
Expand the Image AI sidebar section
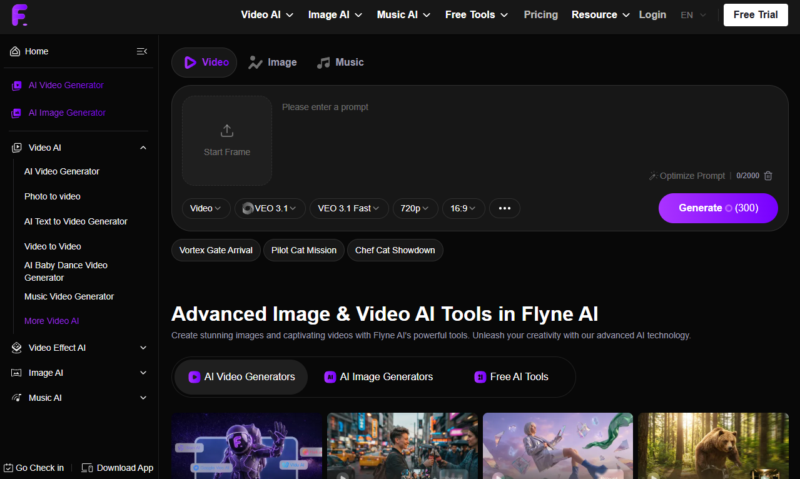pyautogui.click(x=143, y=373)
